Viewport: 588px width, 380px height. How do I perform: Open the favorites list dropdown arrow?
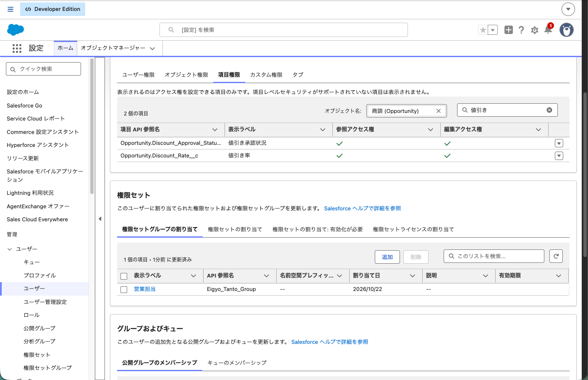point(493,30)
